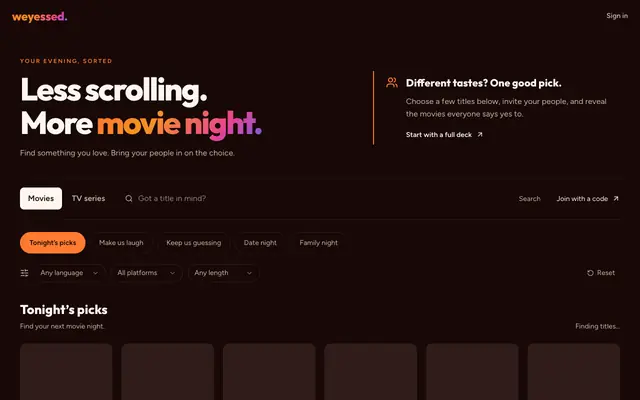Click the people group icon
The image size is (640, 400).
[x=392, y=82]
